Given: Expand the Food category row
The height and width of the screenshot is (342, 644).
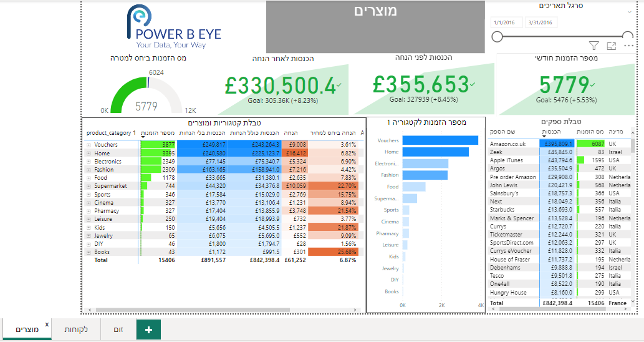Looking at the screenshot, I should (x=89, y=178).
